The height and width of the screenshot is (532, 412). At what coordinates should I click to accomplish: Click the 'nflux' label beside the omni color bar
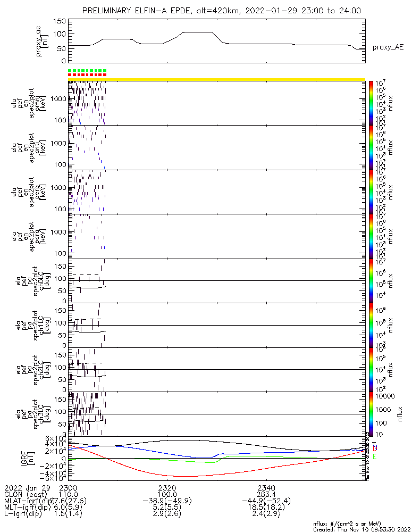[x=391, y=103]
